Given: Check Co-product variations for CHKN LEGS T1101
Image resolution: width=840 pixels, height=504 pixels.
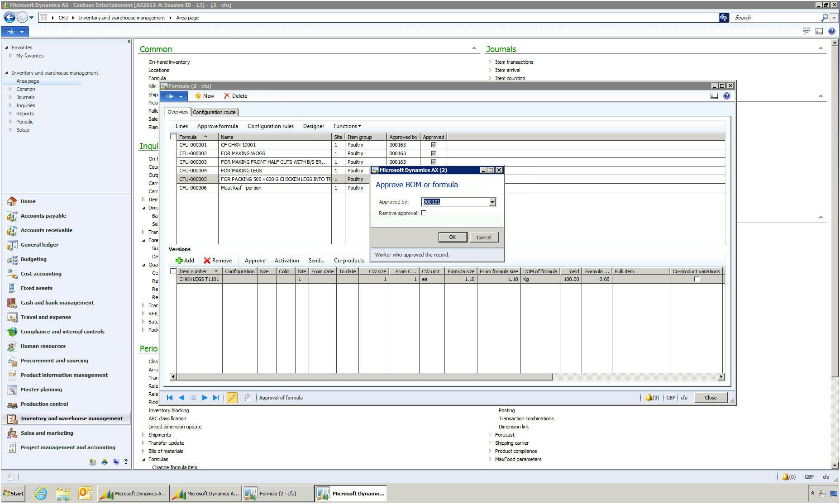Looking at the screenshot, I should coord(697,280).
